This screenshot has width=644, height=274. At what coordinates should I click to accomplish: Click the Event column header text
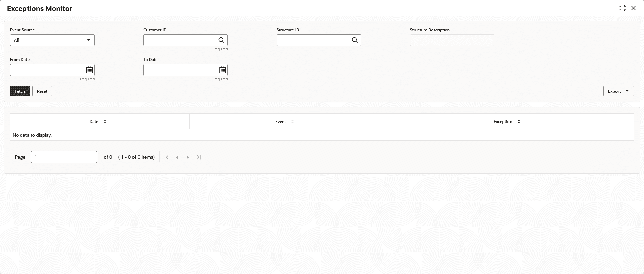point(280,122)
